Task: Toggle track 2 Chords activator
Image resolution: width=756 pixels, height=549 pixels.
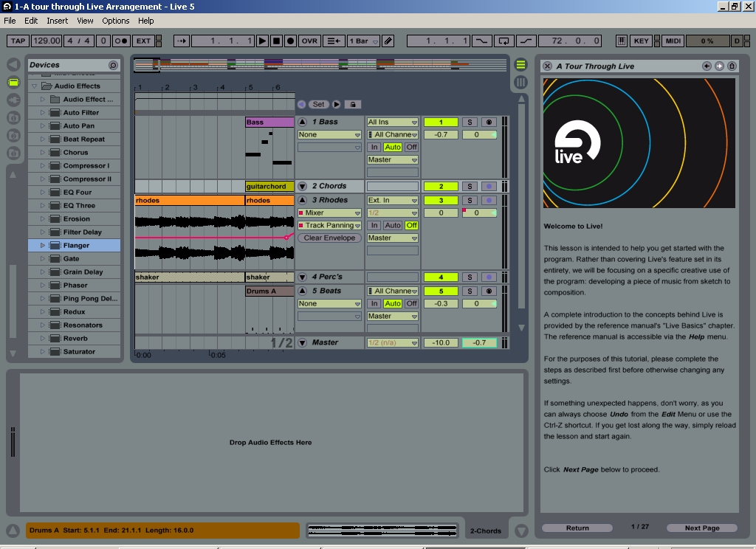Action: [441, 186]
